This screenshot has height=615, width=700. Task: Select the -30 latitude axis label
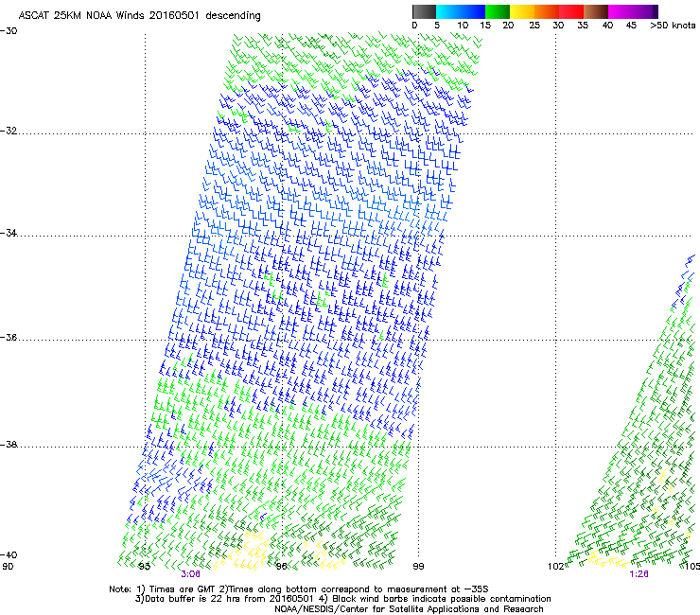(9, 31)
